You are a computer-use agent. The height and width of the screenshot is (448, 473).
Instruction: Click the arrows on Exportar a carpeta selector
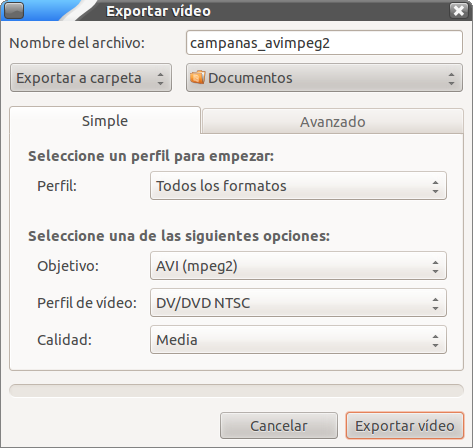tap(160, 79)
